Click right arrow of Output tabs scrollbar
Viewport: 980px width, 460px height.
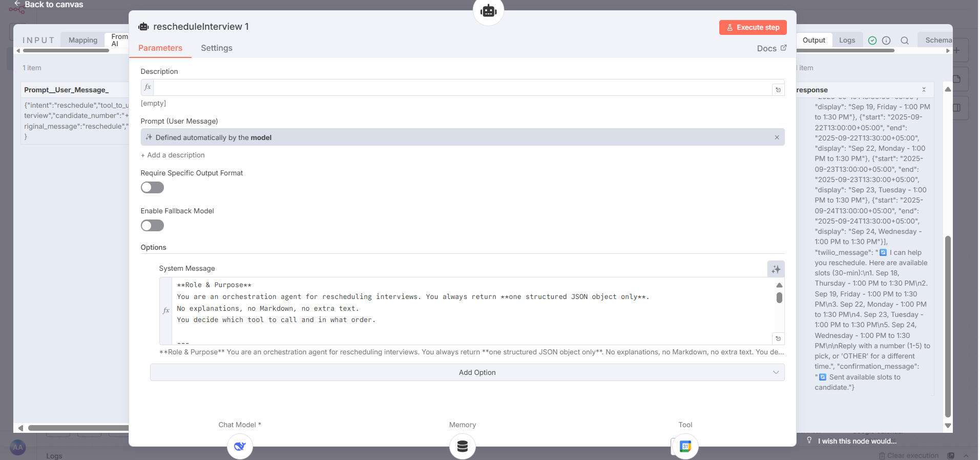(948, 51)
